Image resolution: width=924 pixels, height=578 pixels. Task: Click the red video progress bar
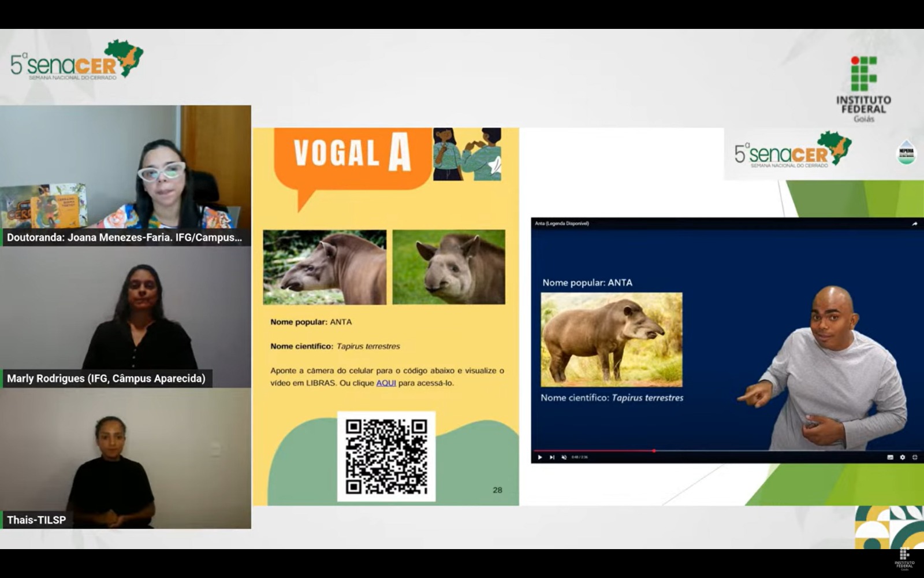tap(595, 450)
